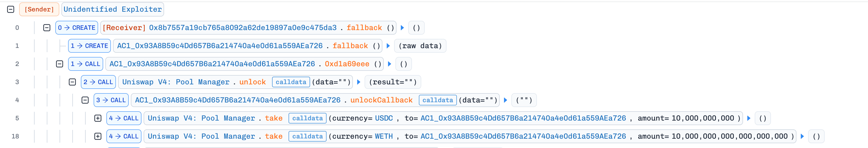Click the output arrow on unlockCallback row
Viewport: 868px width, 148px height.
506,100
